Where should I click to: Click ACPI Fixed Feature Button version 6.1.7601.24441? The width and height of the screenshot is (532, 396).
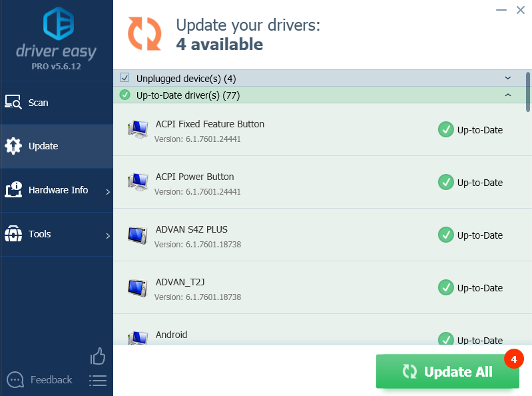[198, 139]
